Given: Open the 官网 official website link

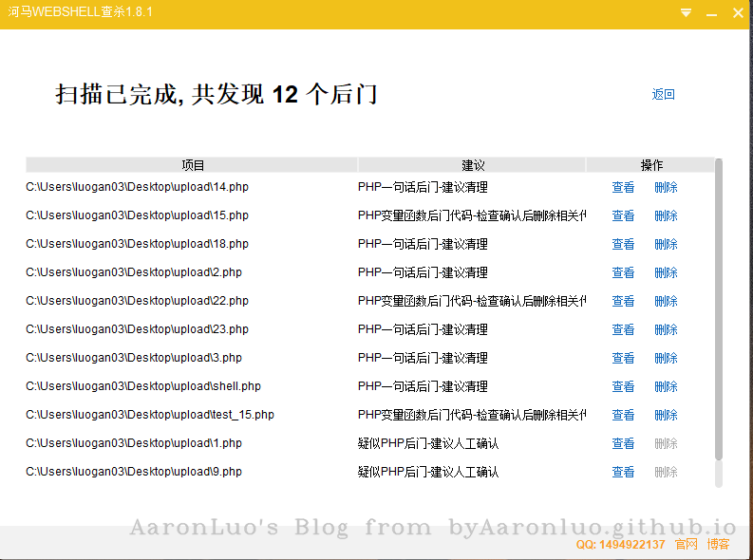Looking at the screenshot, I should coord(686,544).
